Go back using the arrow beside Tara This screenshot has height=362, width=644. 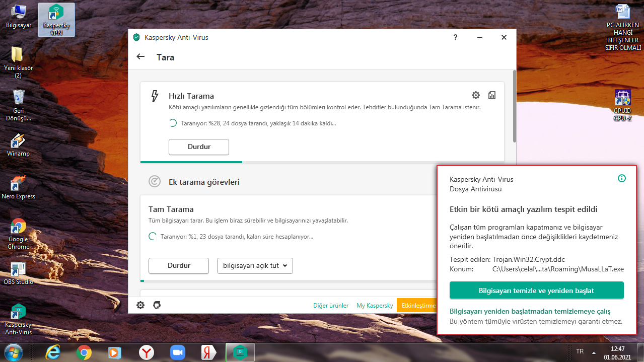pos(140,57)
